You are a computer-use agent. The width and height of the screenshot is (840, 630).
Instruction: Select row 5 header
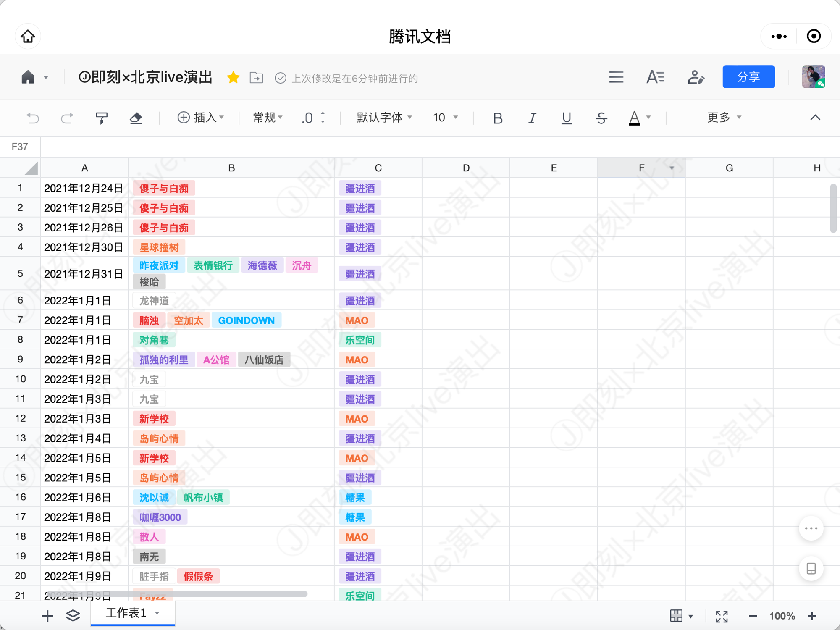[20, 273]
